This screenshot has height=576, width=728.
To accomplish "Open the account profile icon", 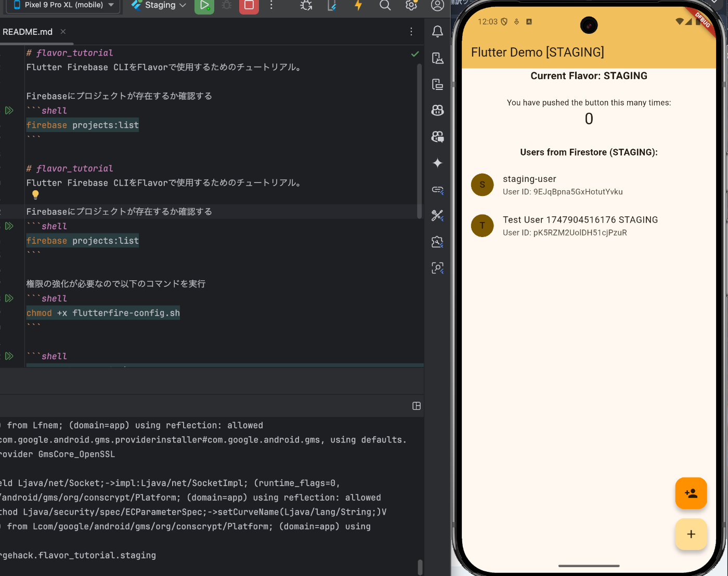I will (x=438, y=5).
